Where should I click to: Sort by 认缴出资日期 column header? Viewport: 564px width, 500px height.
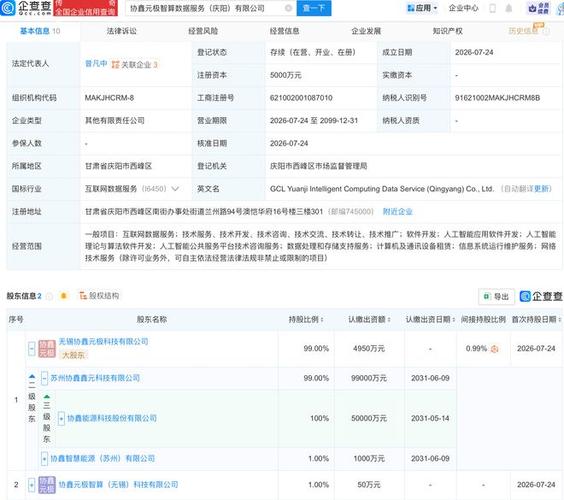[430, 319]
